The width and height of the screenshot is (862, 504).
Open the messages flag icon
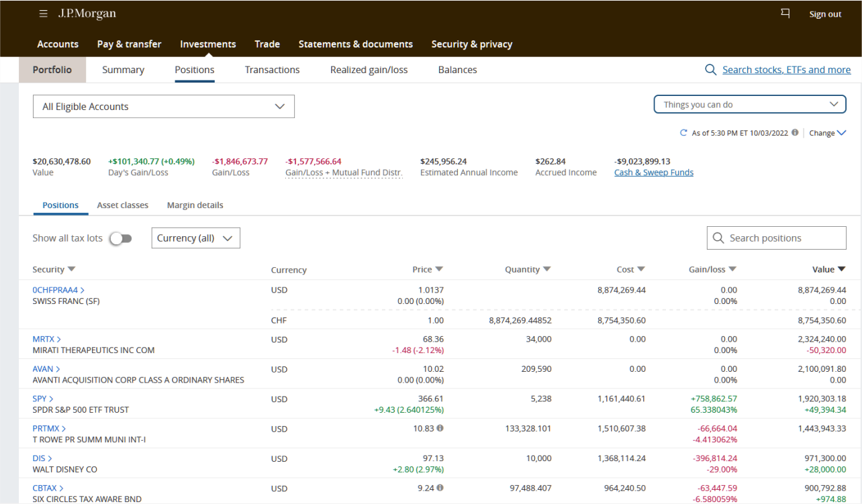785,13
